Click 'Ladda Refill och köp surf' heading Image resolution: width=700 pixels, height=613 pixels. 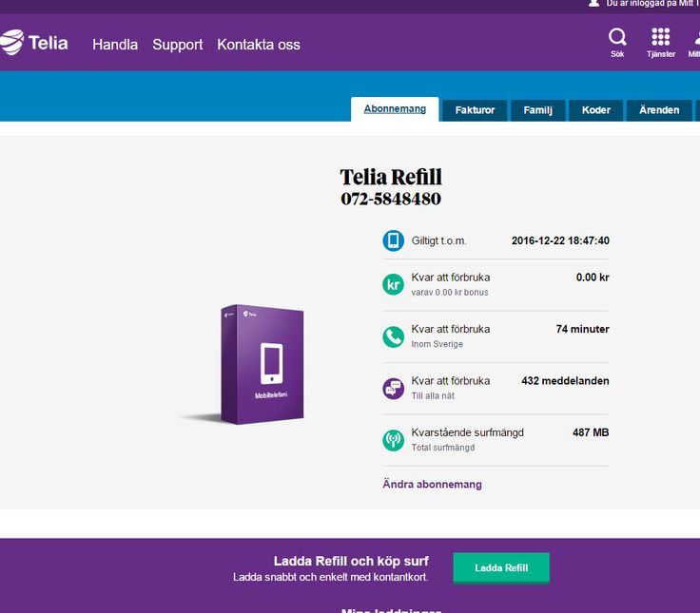click(x=351, y=561)
